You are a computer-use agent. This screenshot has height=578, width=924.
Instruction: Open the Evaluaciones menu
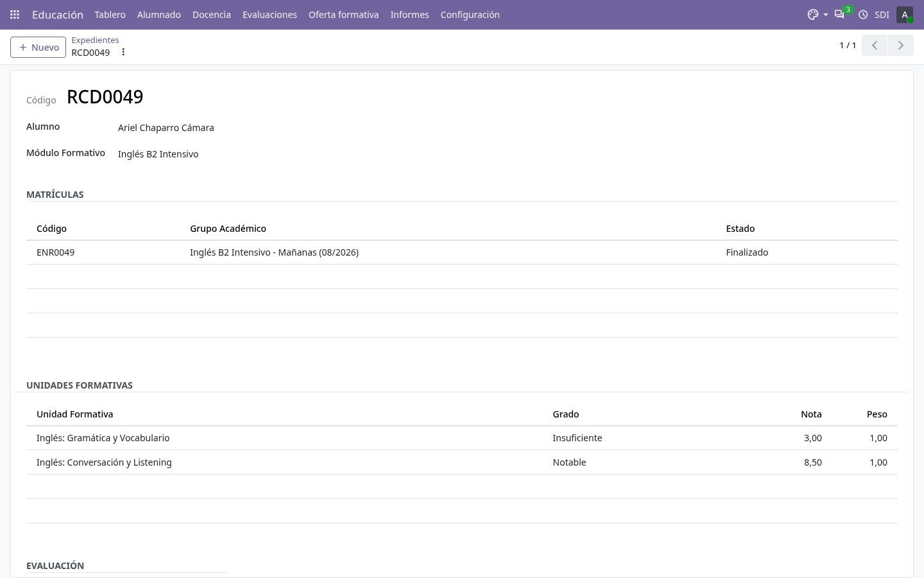pos(269,14)
